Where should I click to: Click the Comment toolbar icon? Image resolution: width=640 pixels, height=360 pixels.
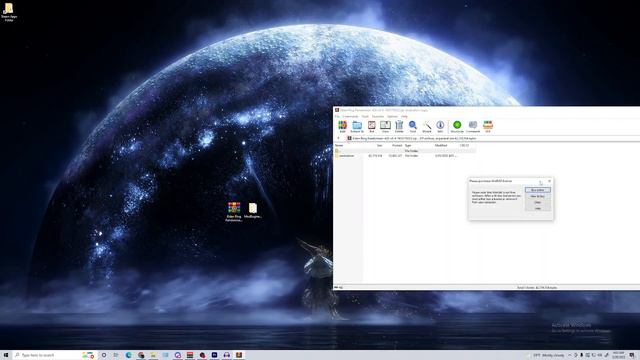pyautogui.click(x=473, y=127)
